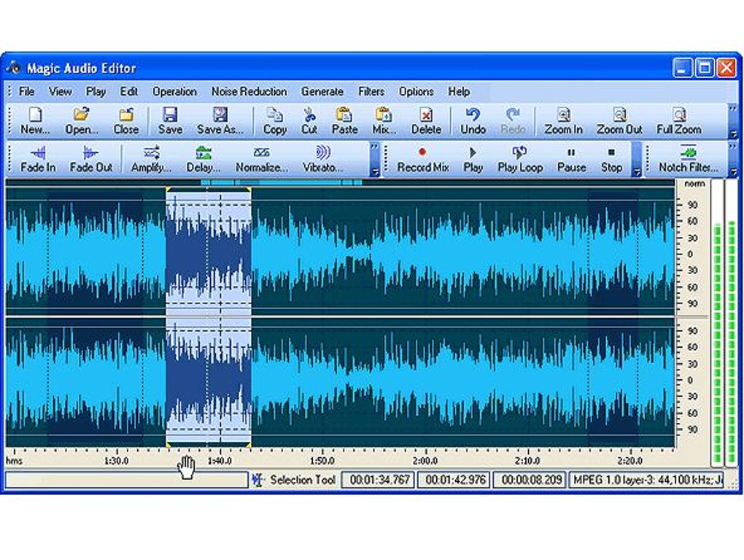The image size is (744, 560).
Task: Open the Amplify effect dialog
Action: coord(151,153)
